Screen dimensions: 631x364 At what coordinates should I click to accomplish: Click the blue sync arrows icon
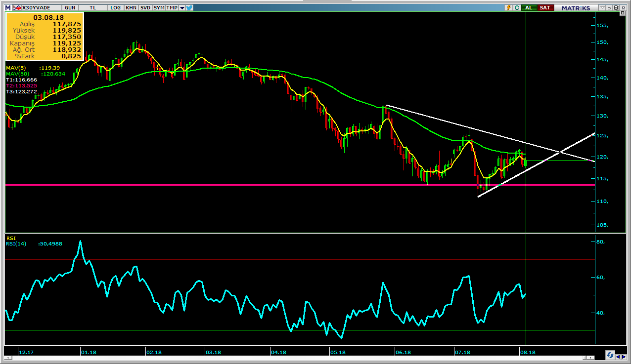tap(610, 355)
